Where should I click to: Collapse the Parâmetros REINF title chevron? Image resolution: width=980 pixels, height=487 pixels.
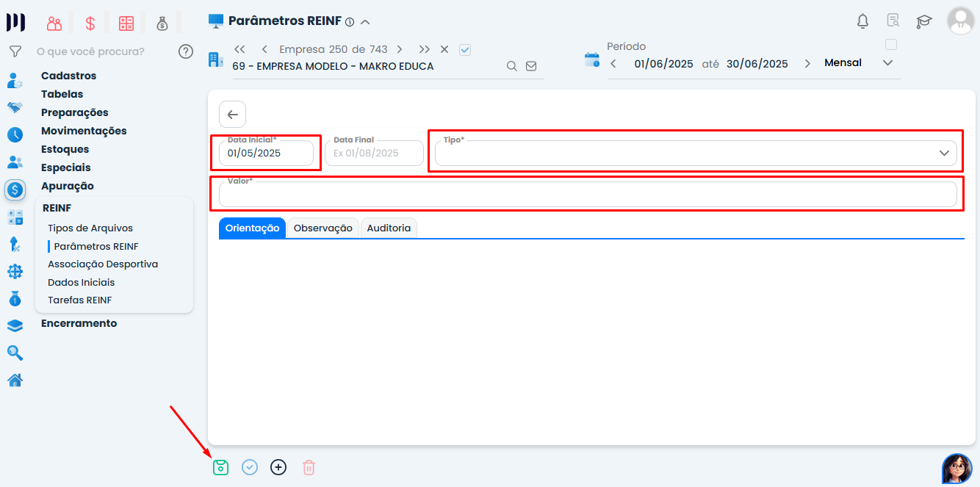tap(366, 22)
